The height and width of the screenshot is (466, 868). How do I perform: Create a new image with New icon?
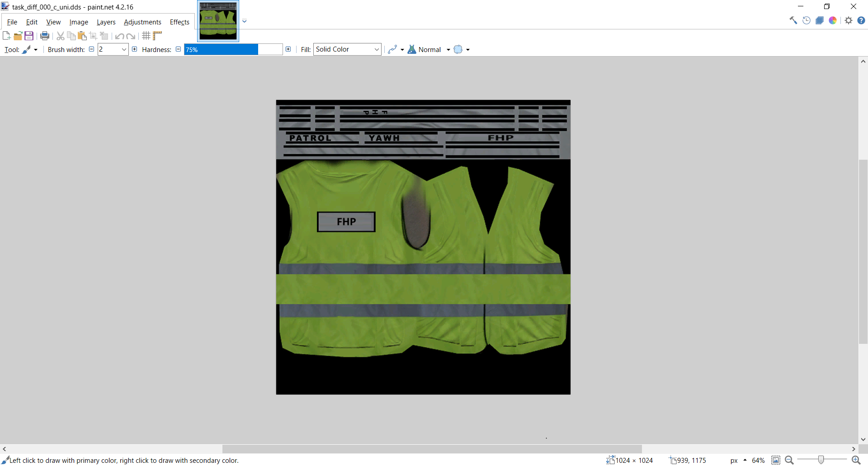point(6,36)
